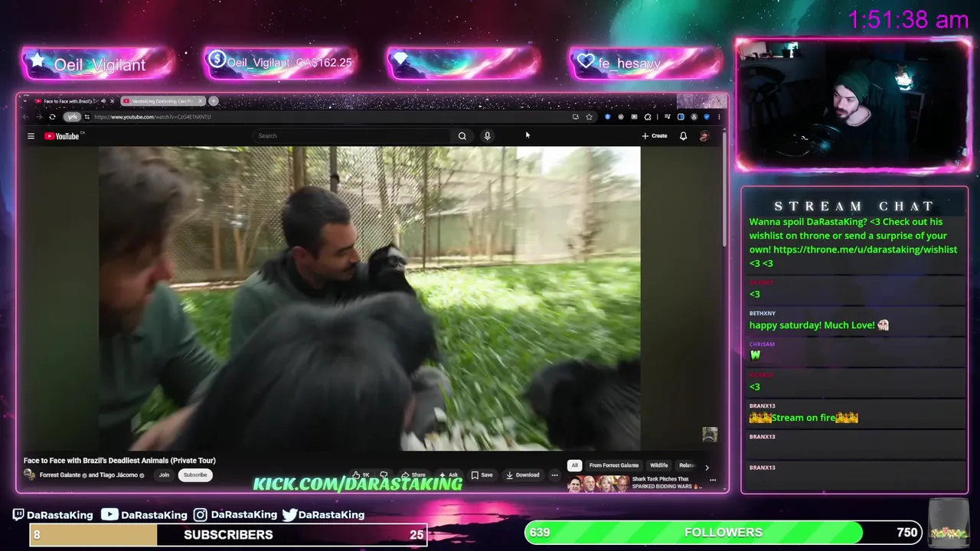Start voice search with the microphone
This screenshot has width=980, height=551.
tap(487, 135)
